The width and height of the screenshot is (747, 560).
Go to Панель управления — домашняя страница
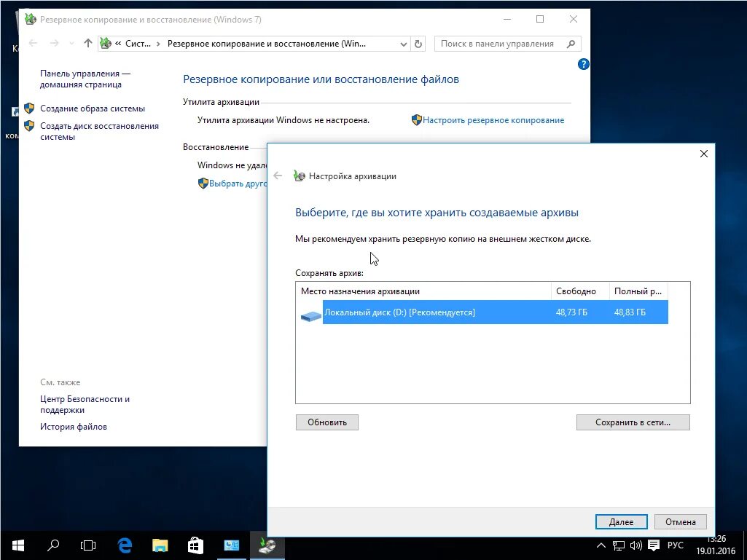tap(85, 79)
